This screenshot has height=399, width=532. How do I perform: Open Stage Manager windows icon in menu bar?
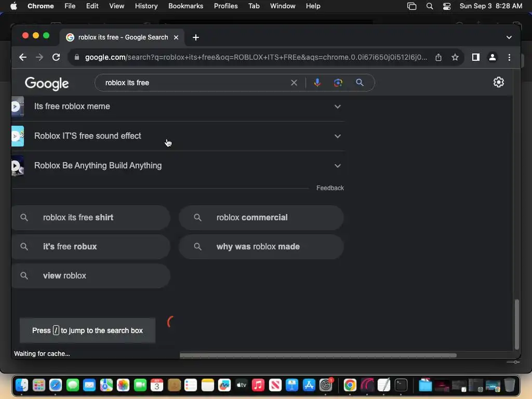pos(411,6)
